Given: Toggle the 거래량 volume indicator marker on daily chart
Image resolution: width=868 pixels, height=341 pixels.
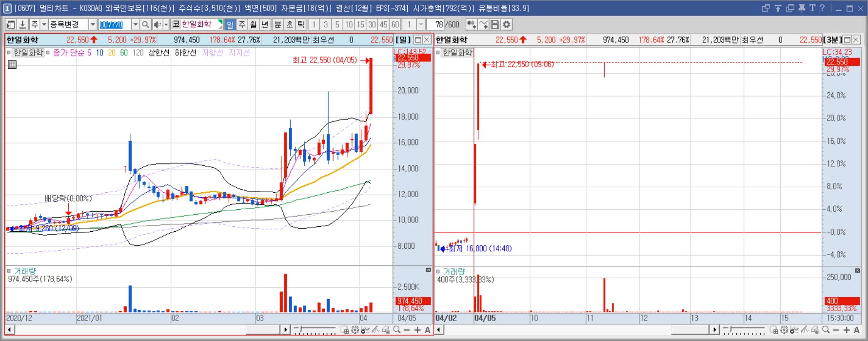Looking at the screenshot, I should click(9, 271).
